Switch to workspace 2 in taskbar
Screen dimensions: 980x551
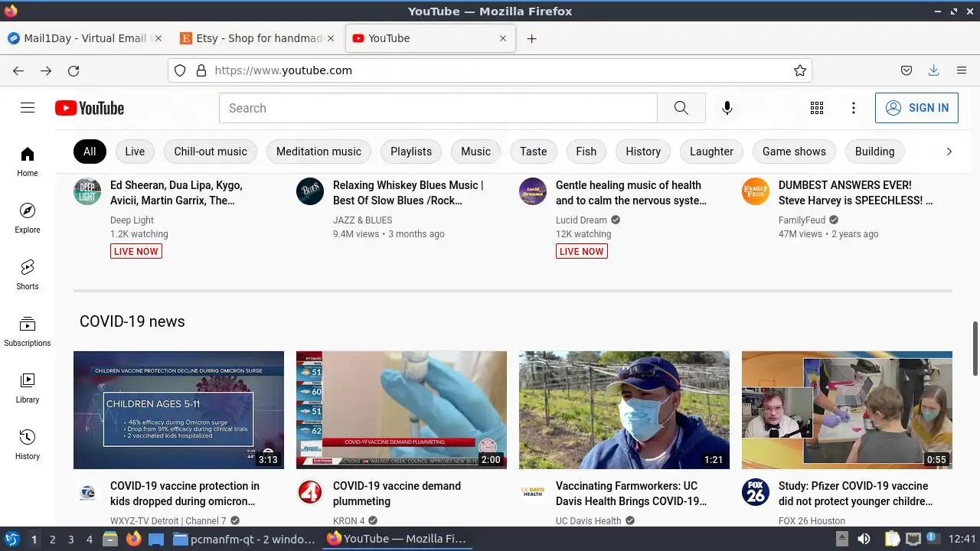point(52,540)
